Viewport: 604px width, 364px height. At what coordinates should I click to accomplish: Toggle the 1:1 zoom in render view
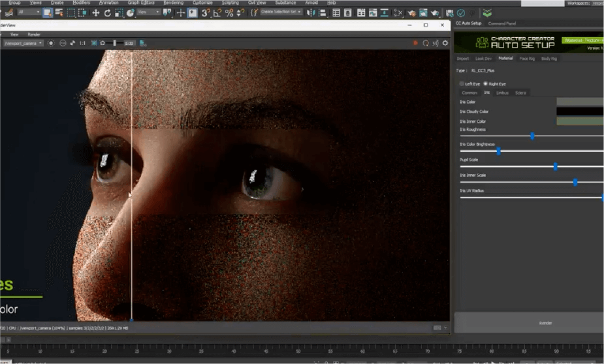[x=82, y=43]
